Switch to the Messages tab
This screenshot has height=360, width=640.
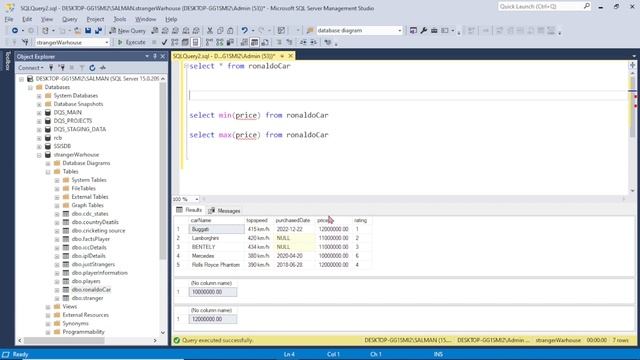(x=224, y=211)
